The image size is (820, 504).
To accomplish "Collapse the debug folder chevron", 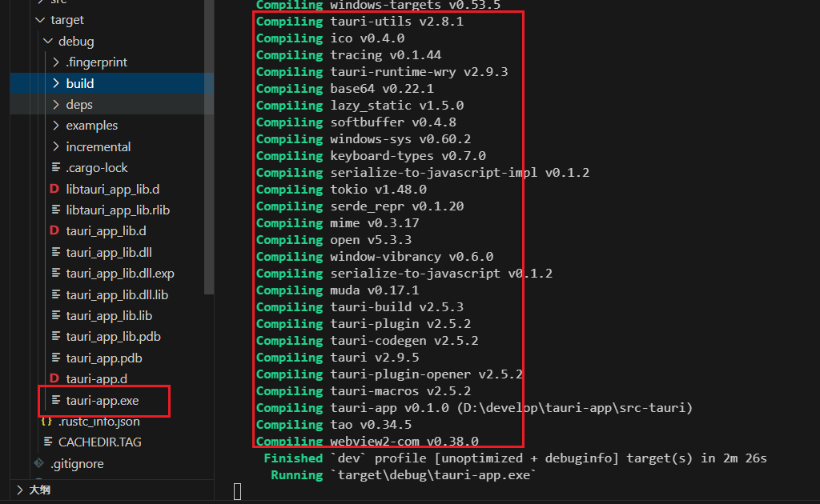I will (x=48, y=42).
